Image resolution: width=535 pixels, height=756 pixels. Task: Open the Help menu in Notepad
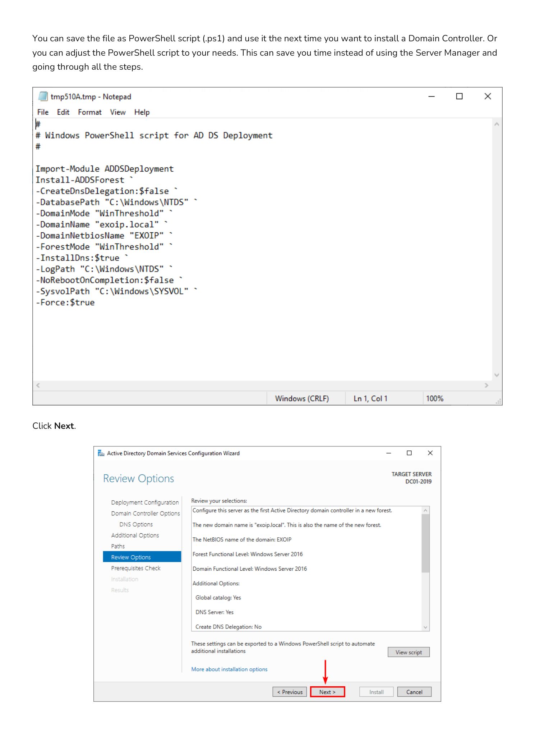click(x=142, y=112)
